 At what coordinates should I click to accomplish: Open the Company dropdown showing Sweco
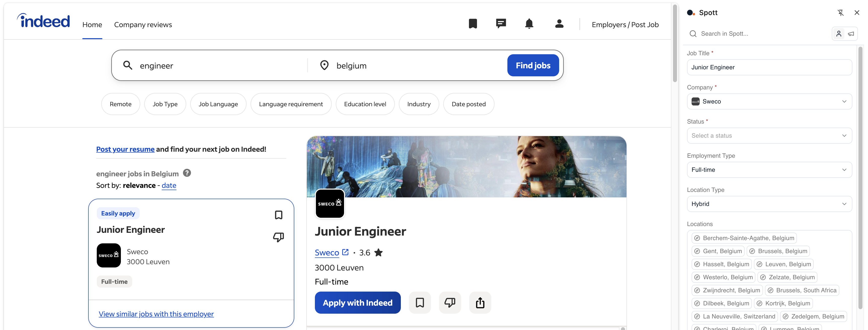click(769, 101)
